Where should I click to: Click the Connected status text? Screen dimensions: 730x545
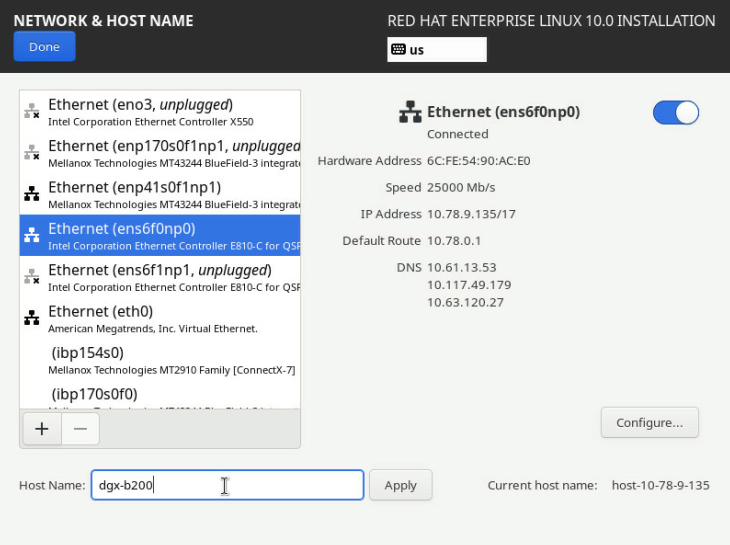[x=458, y=134]
